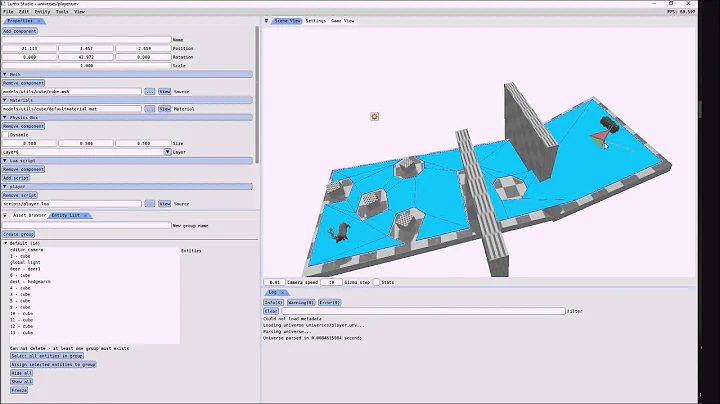
Task: Remove the Lua script component
Action: (x=23, y=169)
